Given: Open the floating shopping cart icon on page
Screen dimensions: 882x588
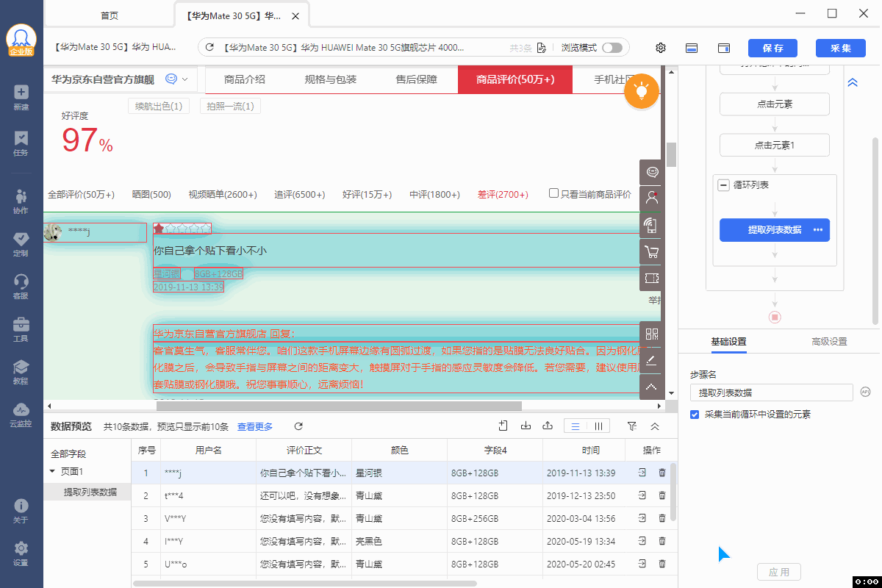Looking at the screenshot, I should pos(651,253).
